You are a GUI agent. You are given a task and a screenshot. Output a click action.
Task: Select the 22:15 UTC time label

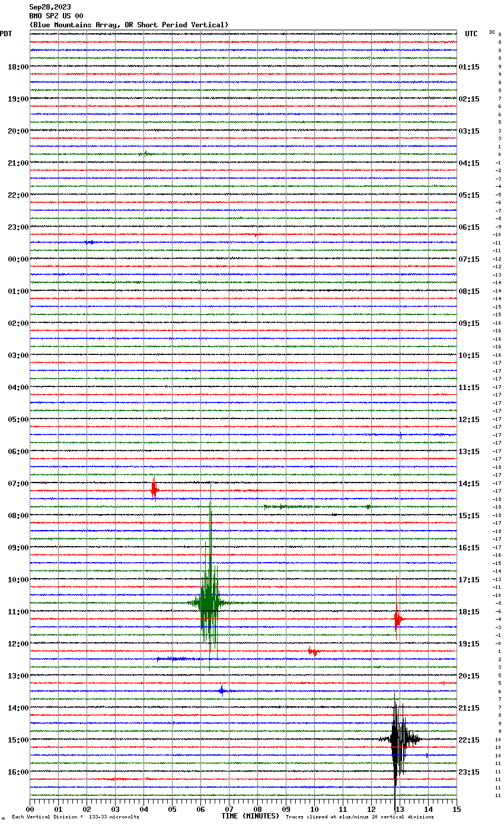coord(469,740)
